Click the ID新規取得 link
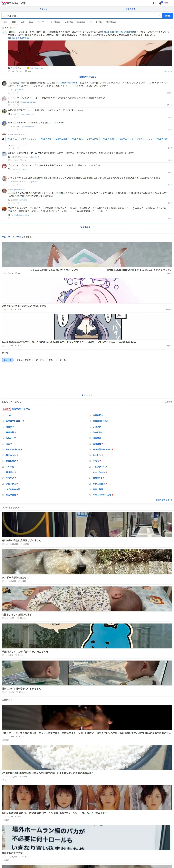This screenshot has height=868, width=174. coord(130,9)
